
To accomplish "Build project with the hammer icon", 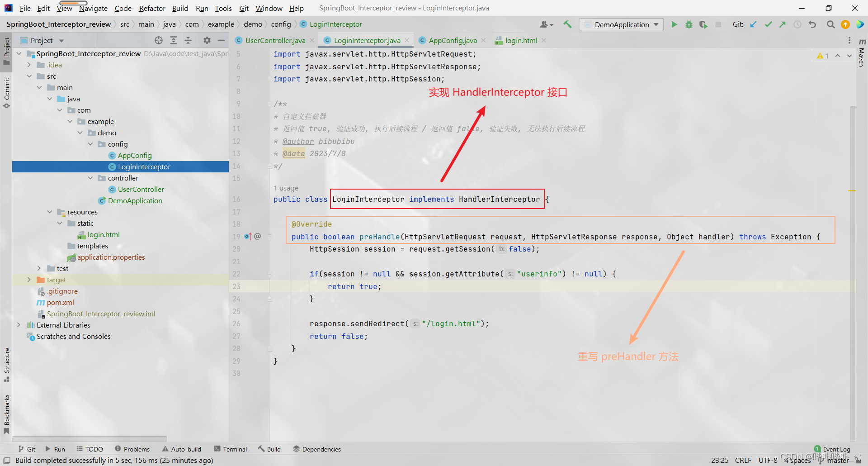I will click(x=567, y=24).
